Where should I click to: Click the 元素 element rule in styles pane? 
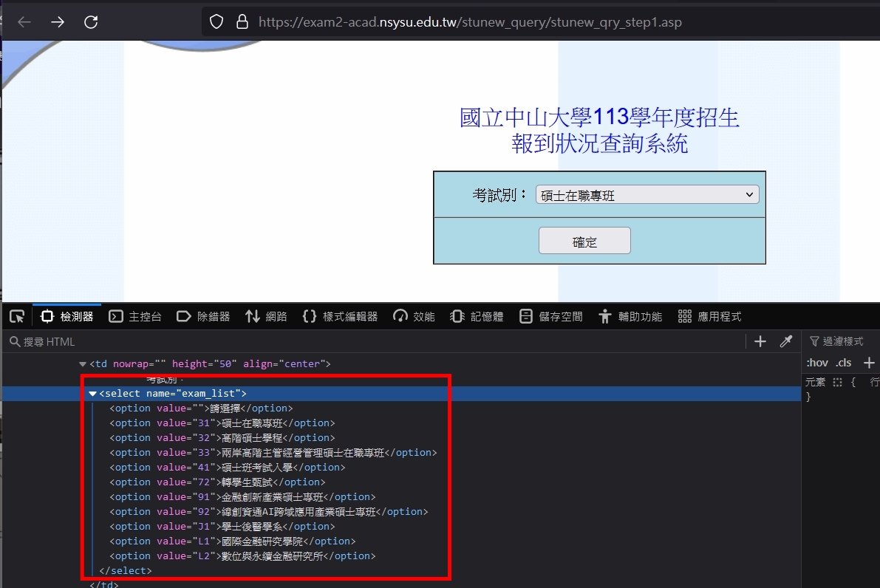coord(816,382)
